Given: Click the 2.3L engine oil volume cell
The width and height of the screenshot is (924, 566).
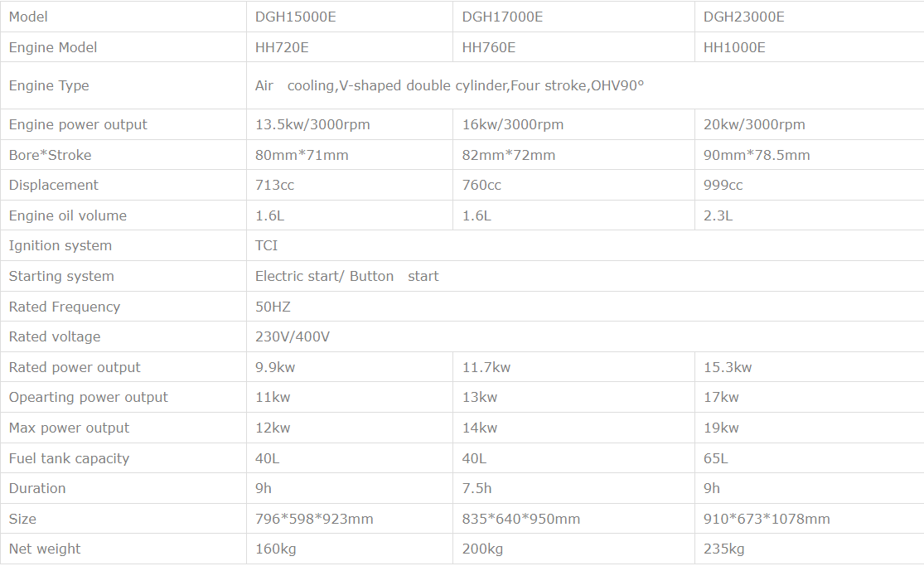Looking at the screenshot, I should click(x=718, y=215).
